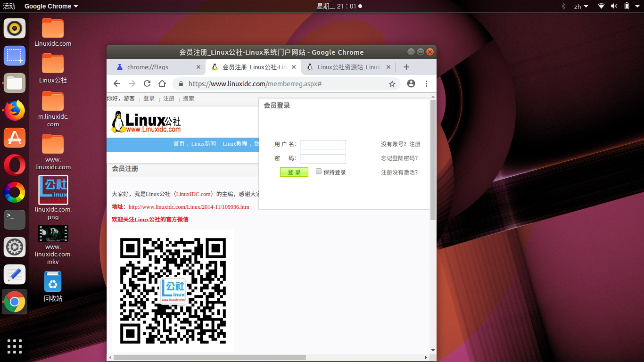This screenshot has width=644, height=362.
Task: Click the WeChat QR code image
Action: coord(173,291)
